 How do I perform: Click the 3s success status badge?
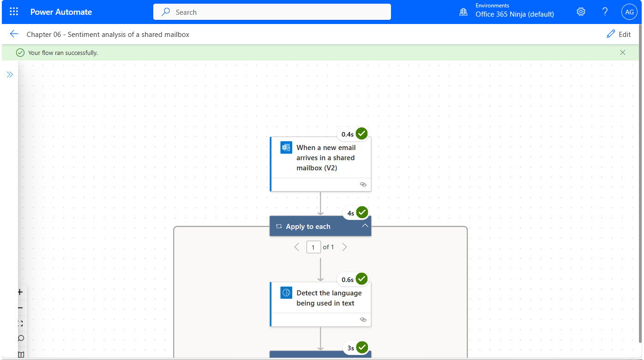coord(356,348)
